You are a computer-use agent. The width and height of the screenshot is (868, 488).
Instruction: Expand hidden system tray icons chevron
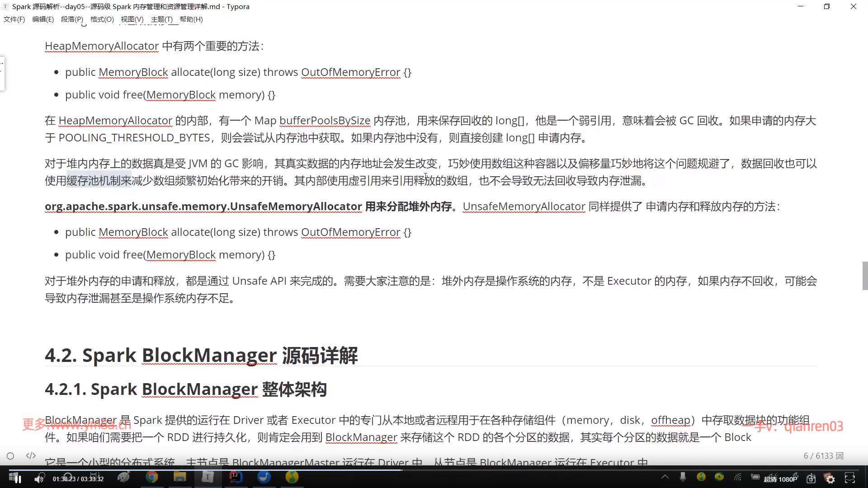coord(665,477)
